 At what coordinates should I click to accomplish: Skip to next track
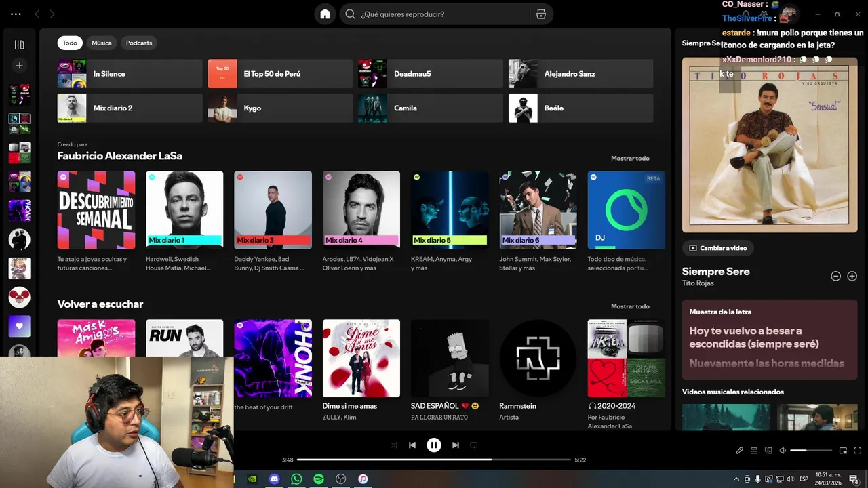456,445
